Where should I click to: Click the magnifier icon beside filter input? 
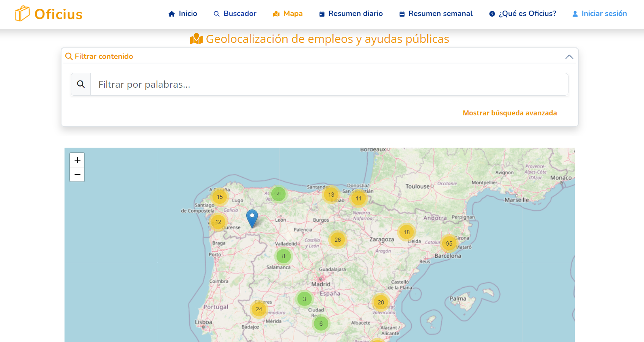point(81,84)
